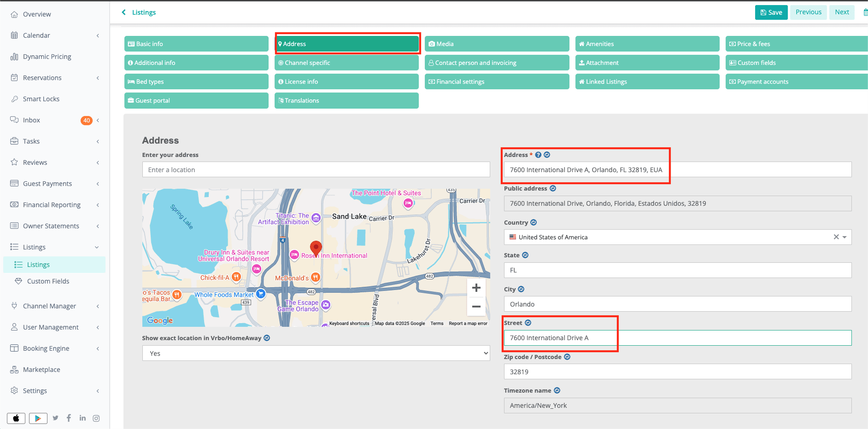Click the sync icon next to Timezone name
Screen dimensions: 868x429
[557, 391]
